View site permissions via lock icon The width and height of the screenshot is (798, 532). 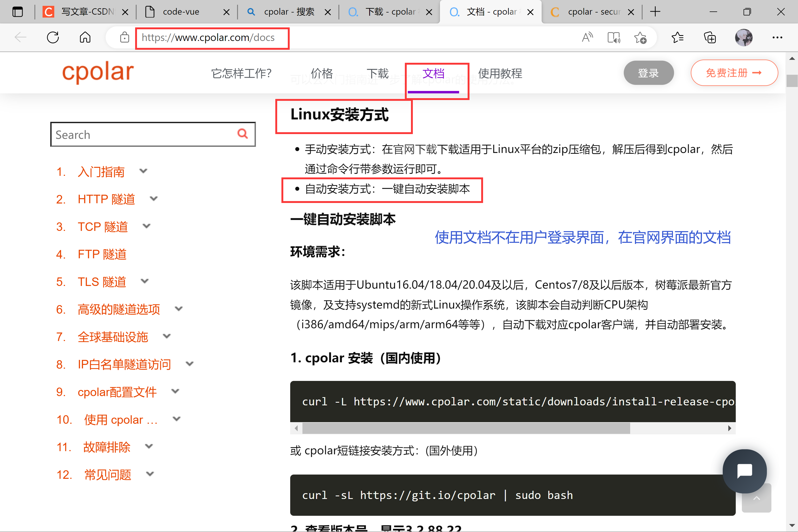click(x=124, y=37)
